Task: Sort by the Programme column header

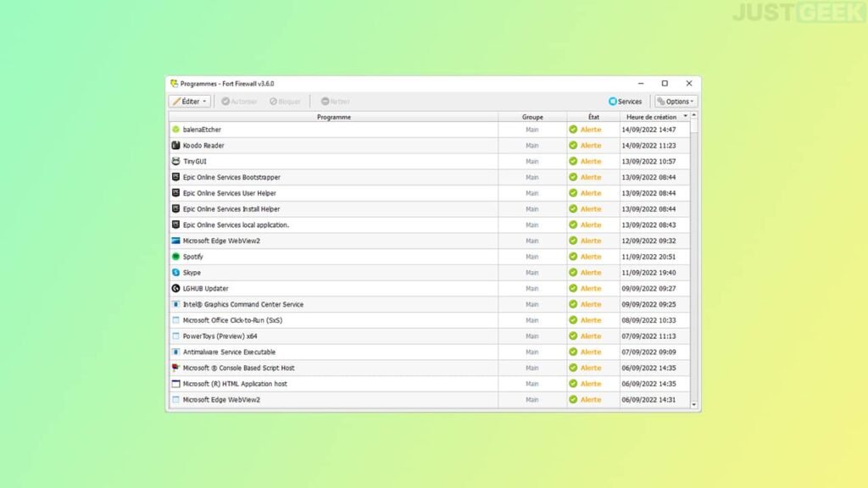Action: coord(334,117)
